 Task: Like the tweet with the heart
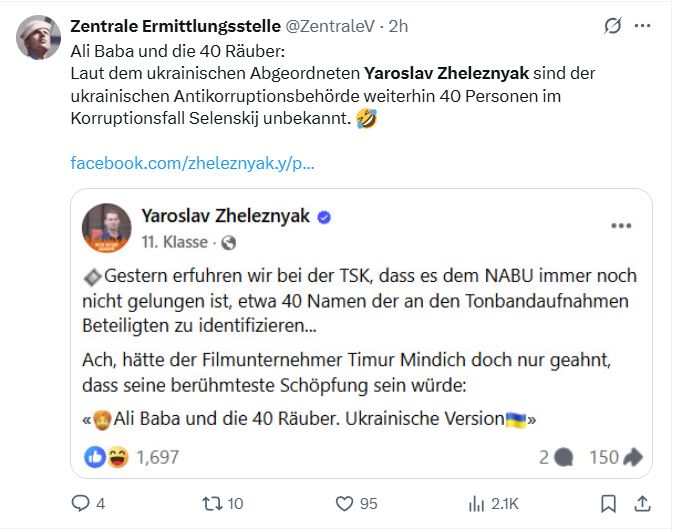345,504
